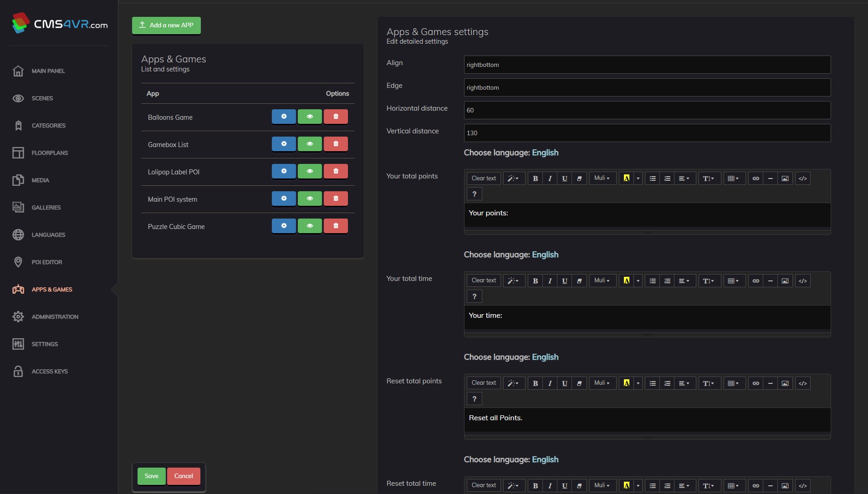The width and height of the screenshot is (868, 494).
Task: Open the Galleries section
Action: click(x=46, y=208)
